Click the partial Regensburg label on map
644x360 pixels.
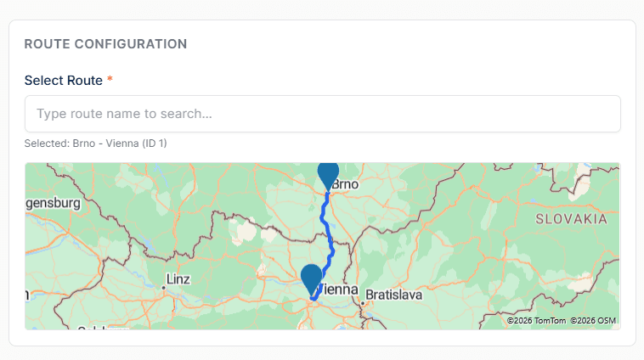click(53, 203)
